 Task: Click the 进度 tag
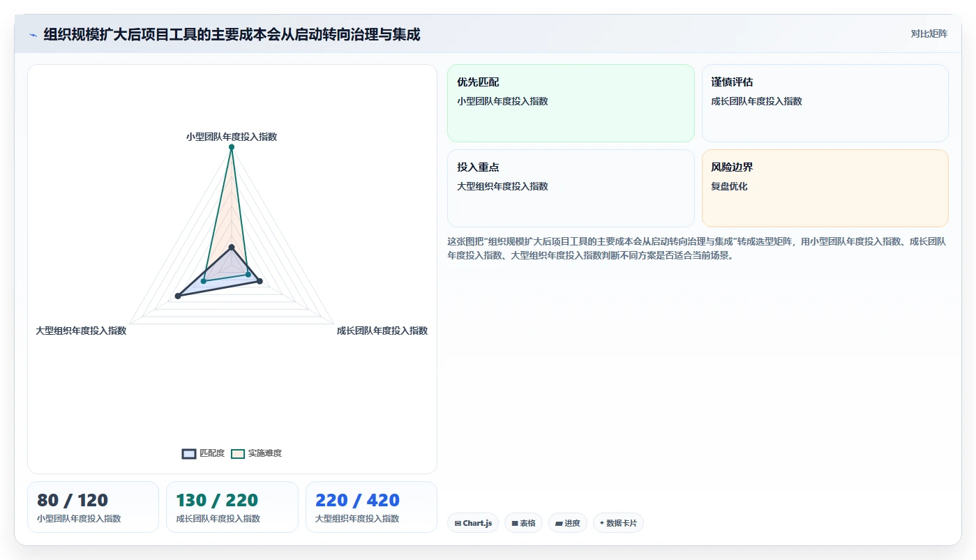[568, 523]
